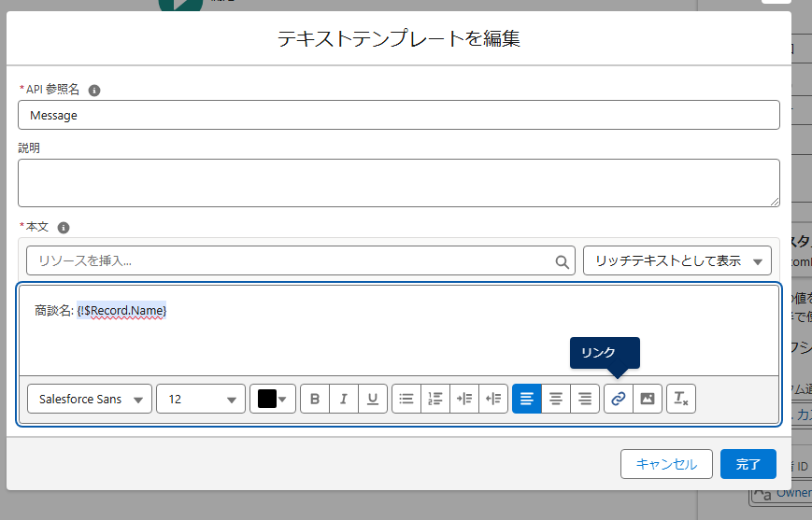Click the キャンセル button
This screenshot has height=520, width=812.
[666, 464]
